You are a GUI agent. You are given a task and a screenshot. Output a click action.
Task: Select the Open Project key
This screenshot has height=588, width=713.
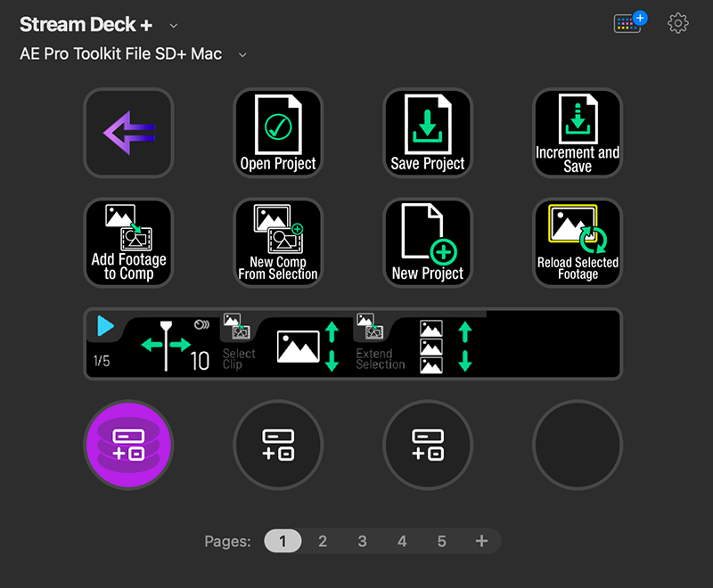pos(278,133)
